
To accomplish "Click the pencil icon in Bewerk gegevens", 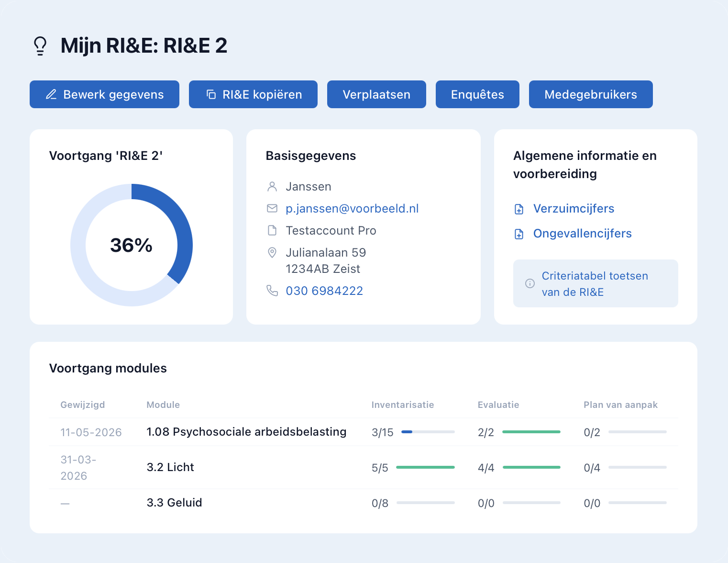I will tap(51, 94).
